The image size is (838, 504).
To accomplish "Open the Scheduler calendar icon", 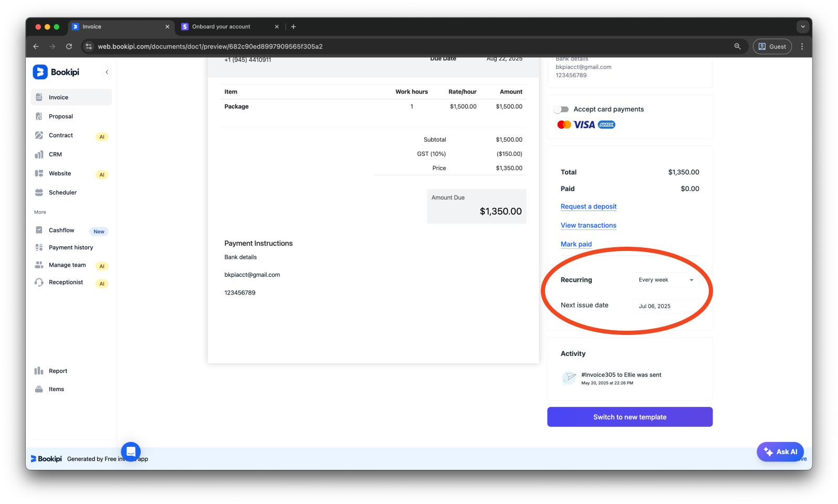I will coord(39,192).
